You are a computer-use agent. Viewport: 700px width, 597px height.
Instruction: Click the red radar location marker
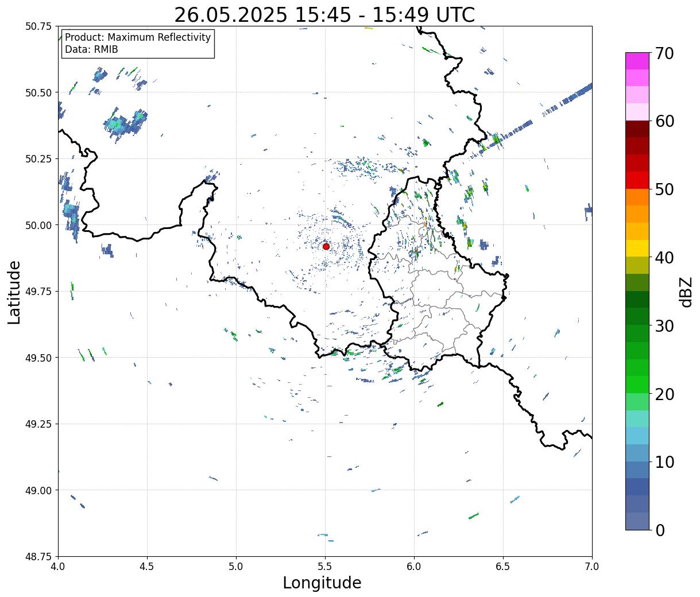326,246
